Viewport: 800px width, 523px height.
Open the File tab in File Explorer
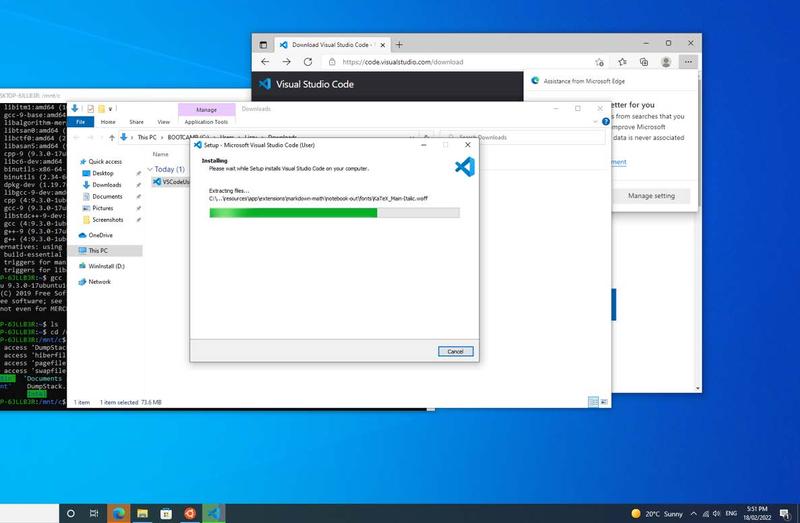click(x=81, y=122)
